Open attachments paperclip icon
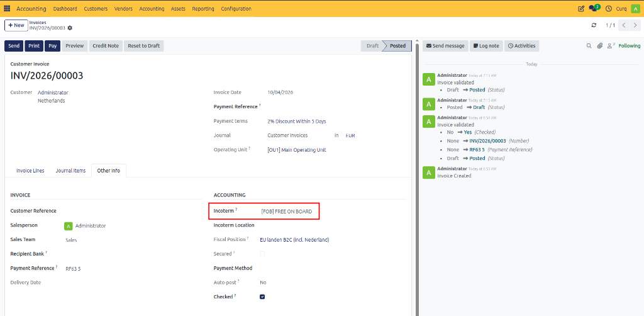 pos(599,46)
